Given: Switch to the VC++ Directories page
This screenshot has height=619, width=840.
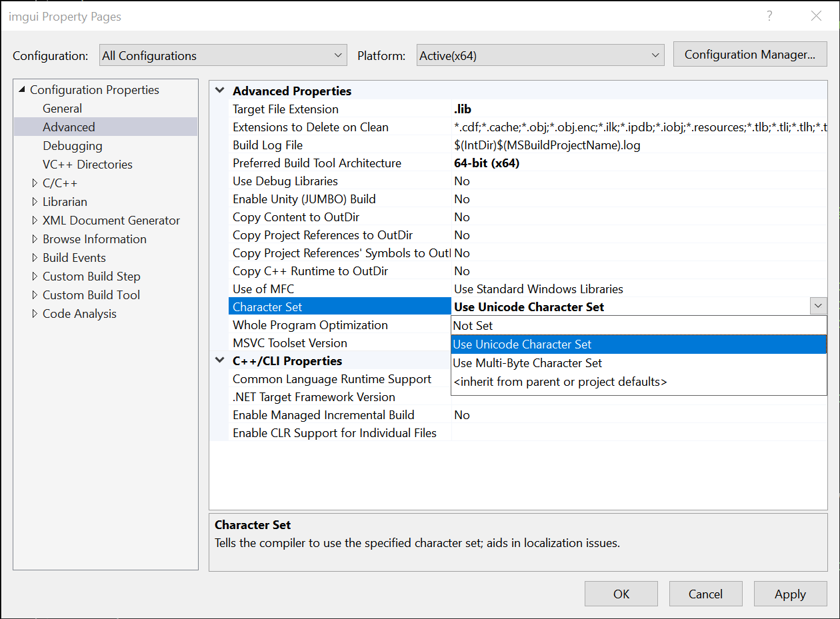Looking at the screenshot, I should coord(87,164).
